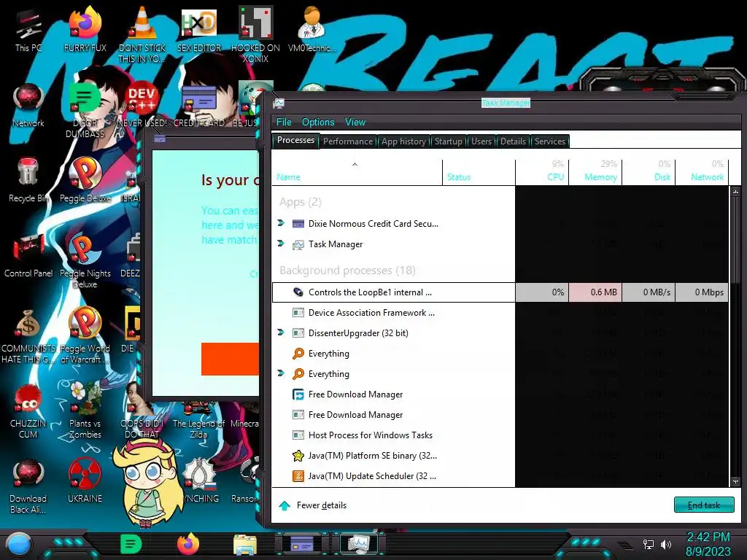The height and width of the screenshot is (560, 747).
Task: Click the process list scrollbar down arrow
Action: click(x=735, y=481)
